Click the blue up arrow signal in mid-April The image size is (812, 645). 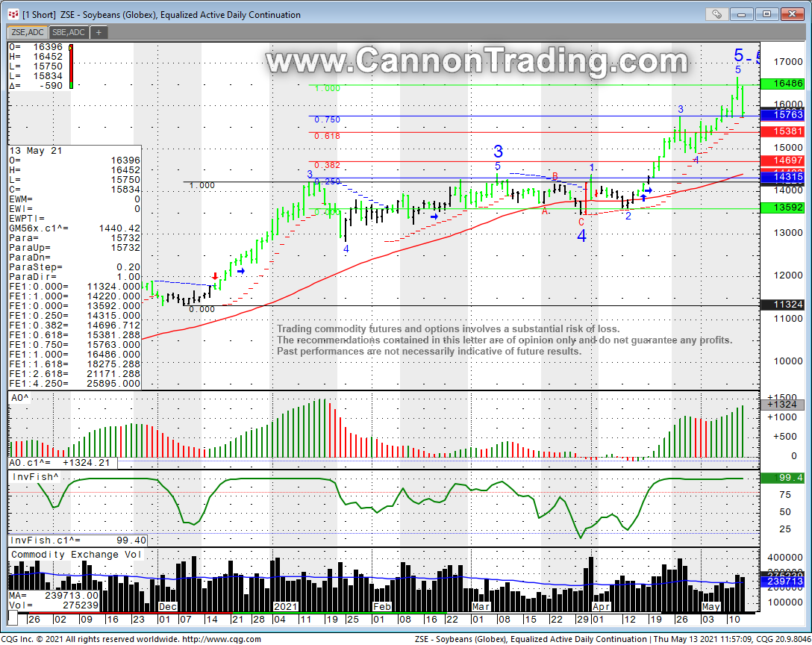click(643, 197)
